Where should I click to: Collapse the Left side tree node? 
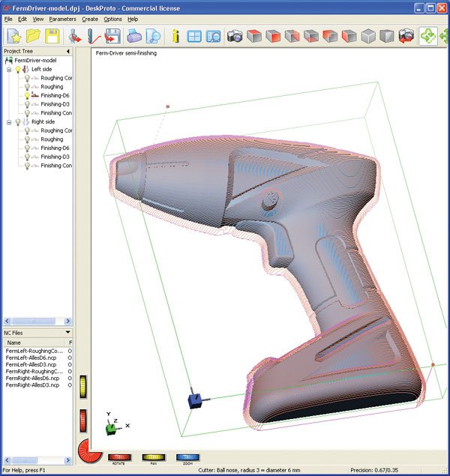point(8,69)
